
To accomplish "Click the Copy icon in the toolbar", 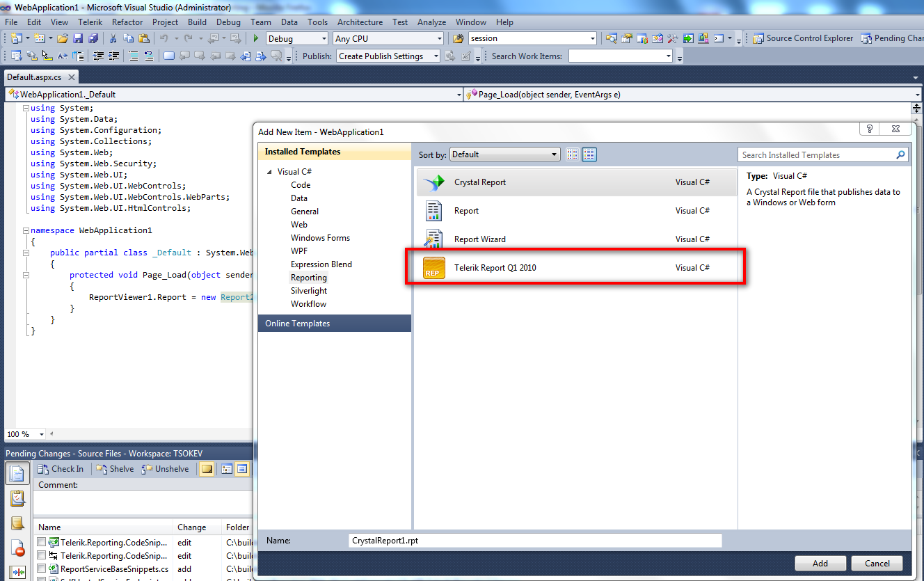I will pos(129,38).
